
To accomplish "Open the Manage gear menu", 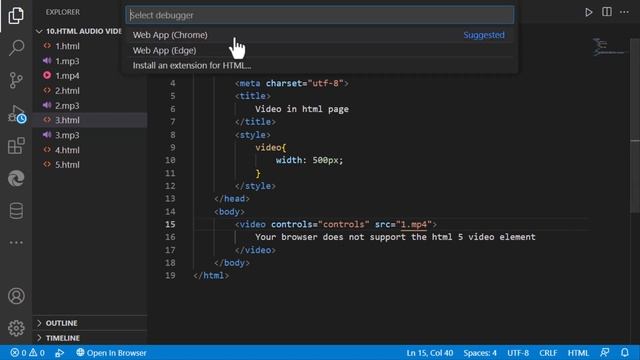I will pyautogui.click(x=16, y=328).
